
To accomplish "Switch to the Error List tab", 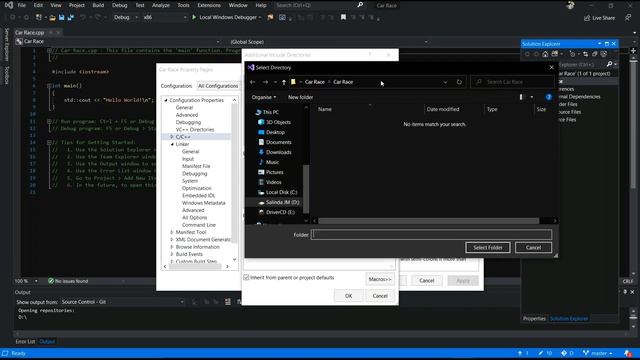I will (25, 341).
